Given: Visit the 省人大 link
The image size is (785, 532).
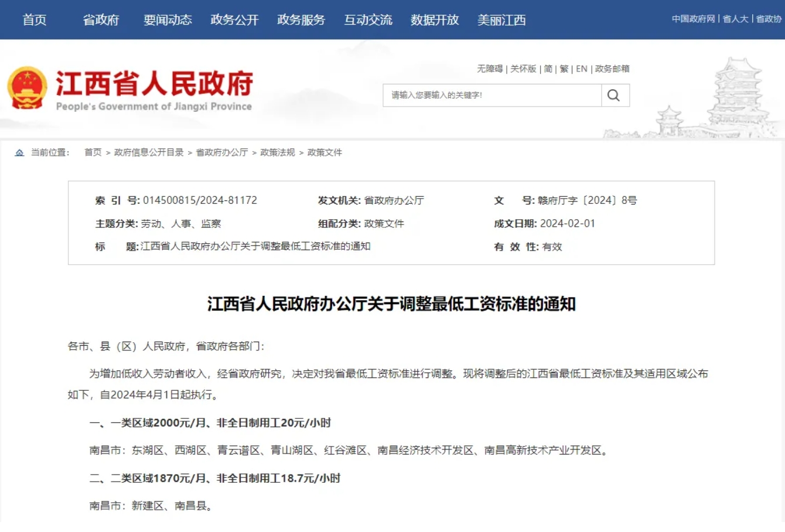Looking at the screenshot, I should 735,19.
